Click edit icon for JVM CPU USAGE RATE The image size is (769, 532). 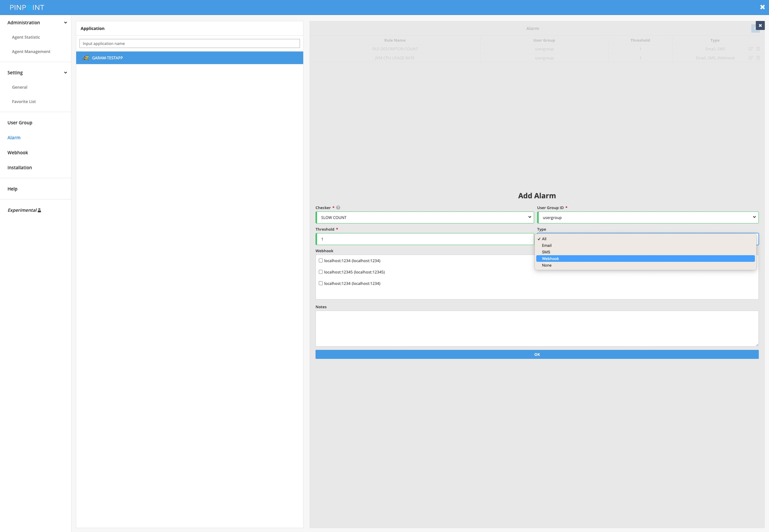click(750, 58)
